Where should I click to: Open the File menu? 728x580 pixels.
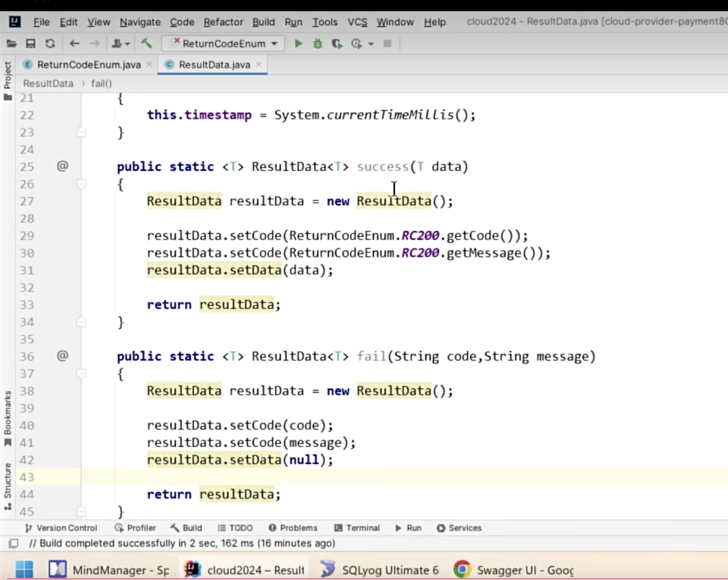pos(42,22)
